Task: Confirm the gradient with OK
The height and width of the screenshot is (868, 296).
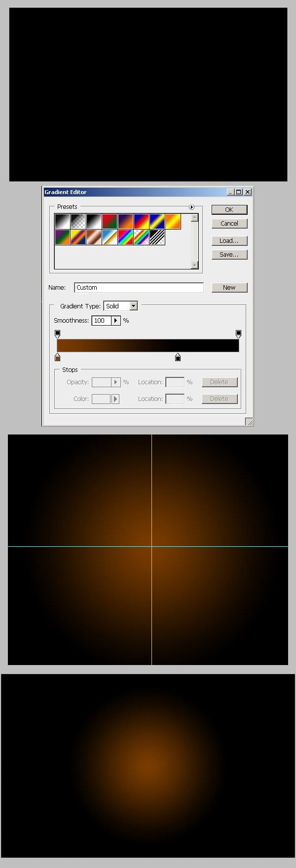Action: (x=229, y=209)
